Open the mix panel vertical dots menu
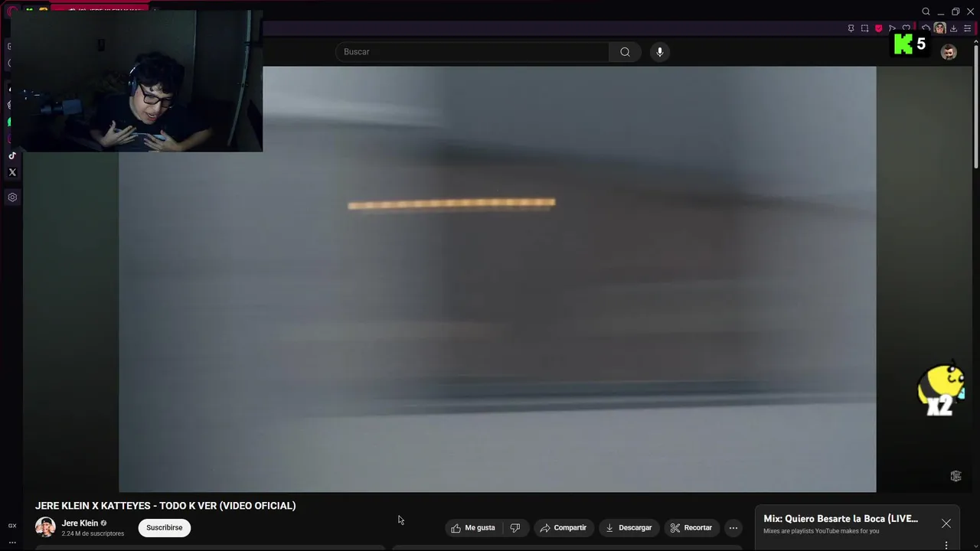 click(x=946, y=546)
